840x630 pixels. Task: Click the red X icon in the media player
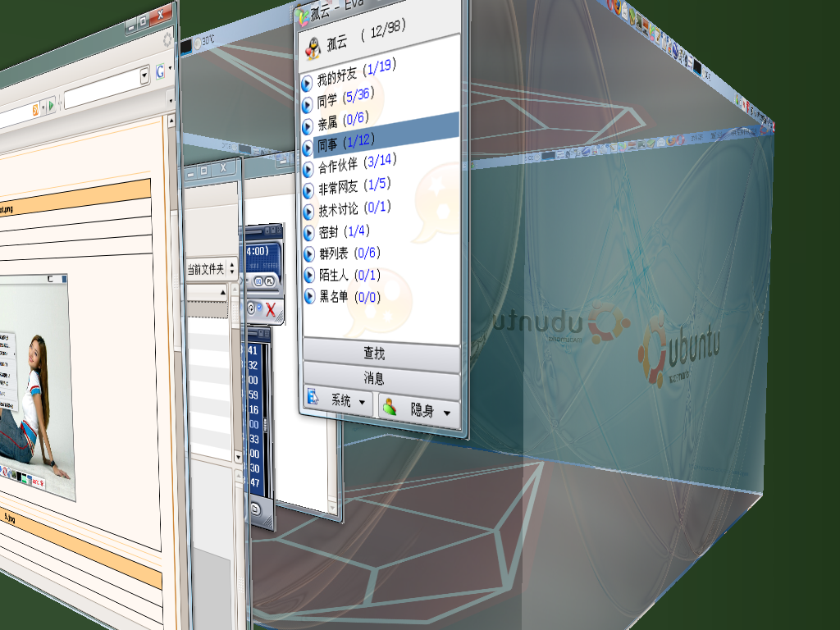tap(271, 309)
